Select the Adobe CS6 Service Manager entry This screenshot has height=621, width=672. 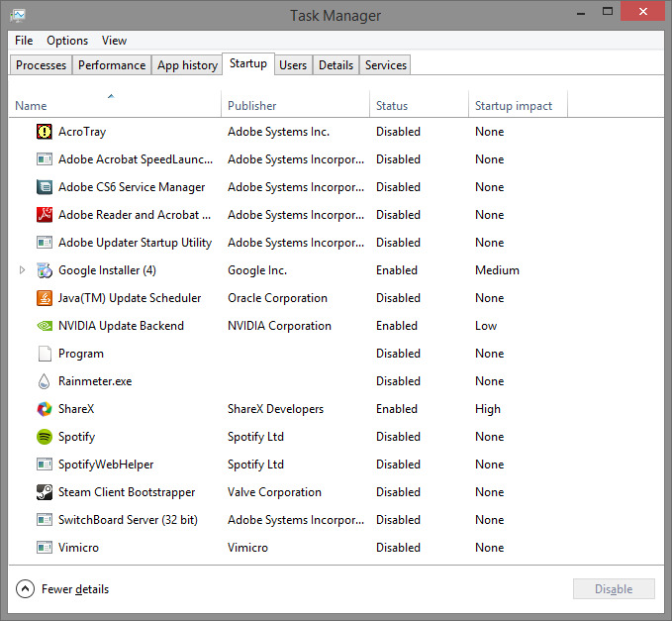pyautogui.click(x=132, y=187)
